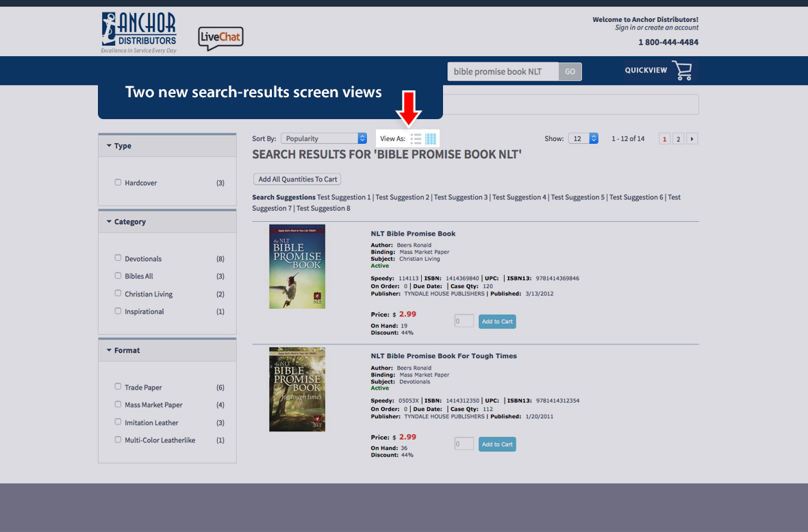Go to next results page arrow
808x532 pixels.
(x=692, y=139)
